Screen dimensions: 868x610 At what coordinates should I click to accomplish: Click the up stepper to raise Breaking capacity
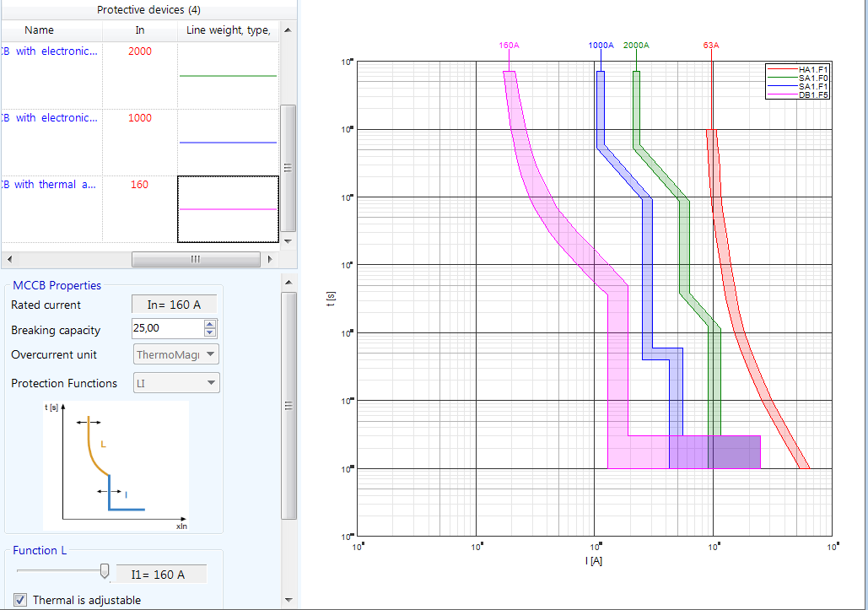(209, 324)
